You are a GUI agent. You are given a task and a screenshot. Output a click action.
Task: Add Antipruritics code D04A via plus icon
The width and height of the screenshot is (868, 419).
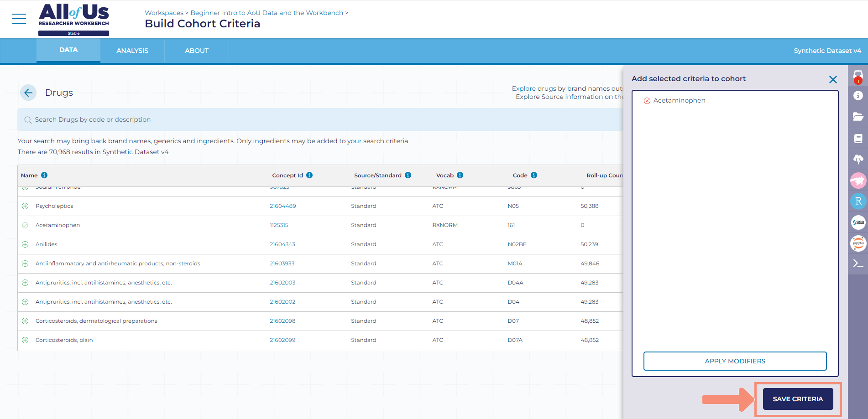[25, 283]
